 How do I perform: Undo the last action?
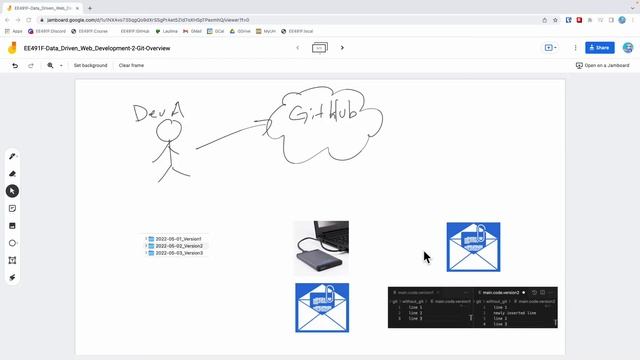pos(15,65)
